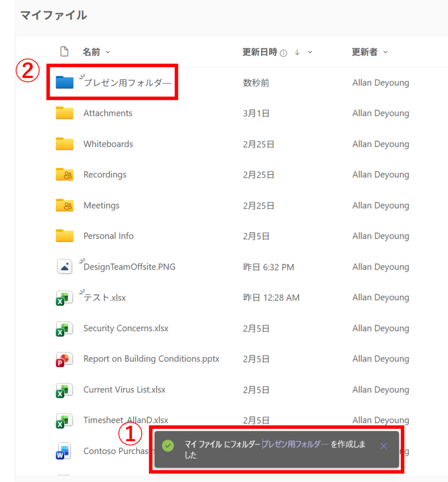Open Security Concerns.xlsx file
Screen dimensions: 448x482
click(126, 328)
